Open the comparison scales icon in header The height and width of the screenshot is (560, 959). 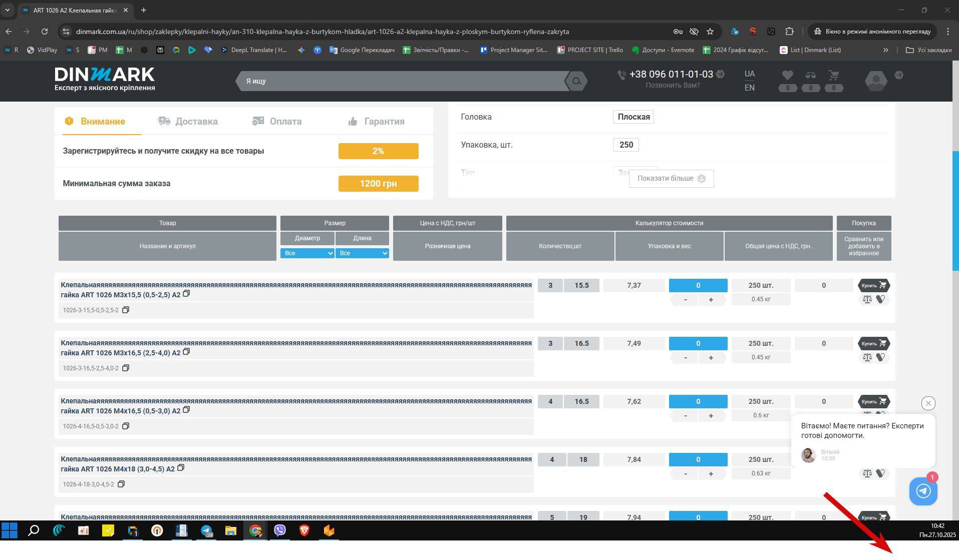coord(811,76)
